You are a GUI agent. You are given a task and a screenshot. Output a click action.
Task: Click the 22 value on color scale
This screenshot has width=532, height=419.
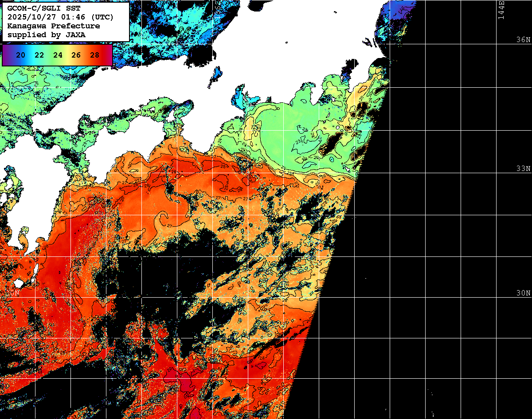click(39, 55)
